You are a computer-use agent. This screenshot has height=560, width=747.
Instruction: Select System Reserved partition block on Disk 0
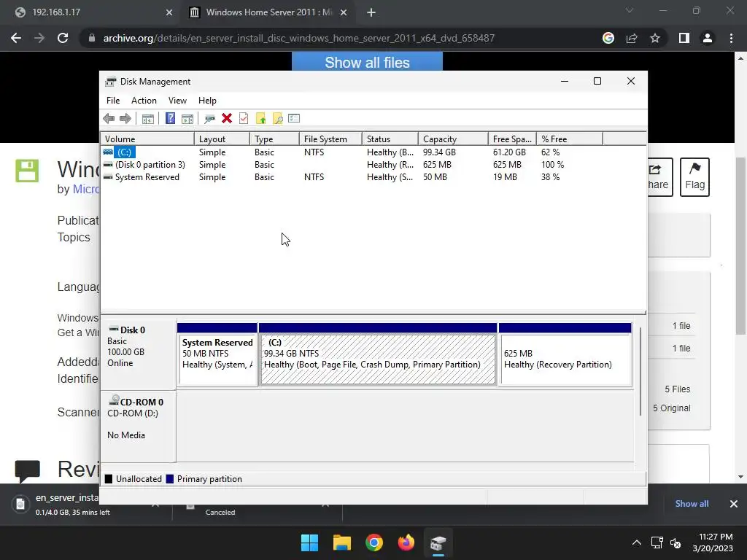pyautogui.click(x=217, y=355)
